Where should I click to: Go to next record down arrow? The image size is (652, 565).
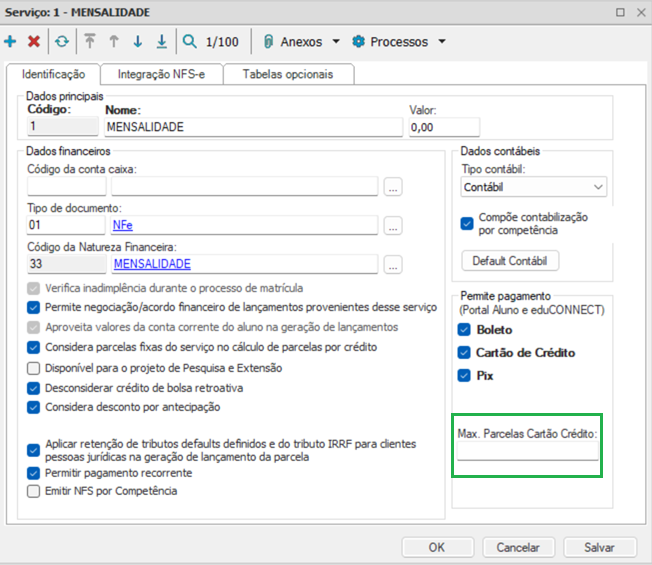tap(138, 42)
